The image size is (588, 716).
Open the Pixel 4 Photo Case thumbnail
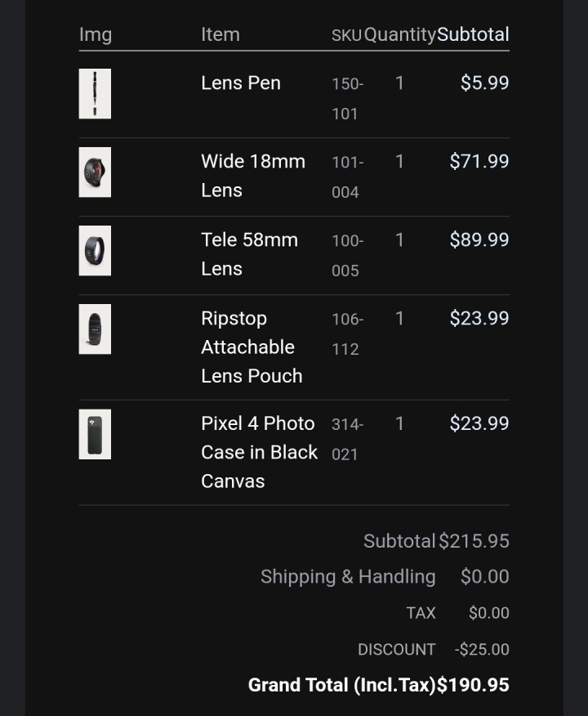[95, 434]
